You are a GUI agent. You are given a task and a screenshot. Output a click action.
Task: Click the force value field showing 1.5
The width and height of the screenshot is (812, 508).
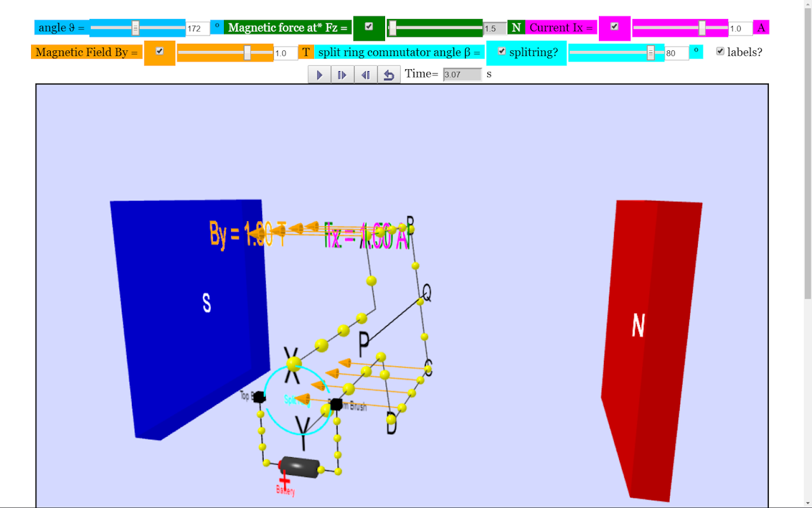[x=495, y=29]
